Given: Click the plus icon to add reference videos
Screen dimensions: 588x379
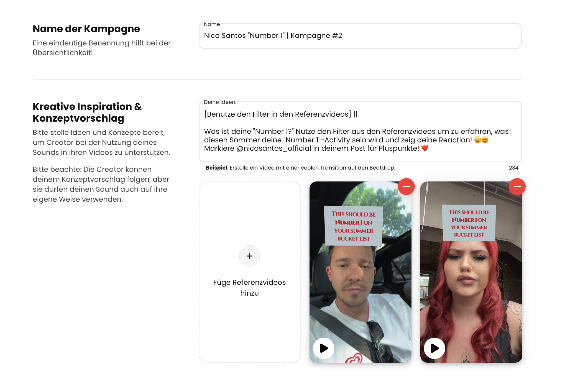Looking at the screenshot, I should pos(249,256).
